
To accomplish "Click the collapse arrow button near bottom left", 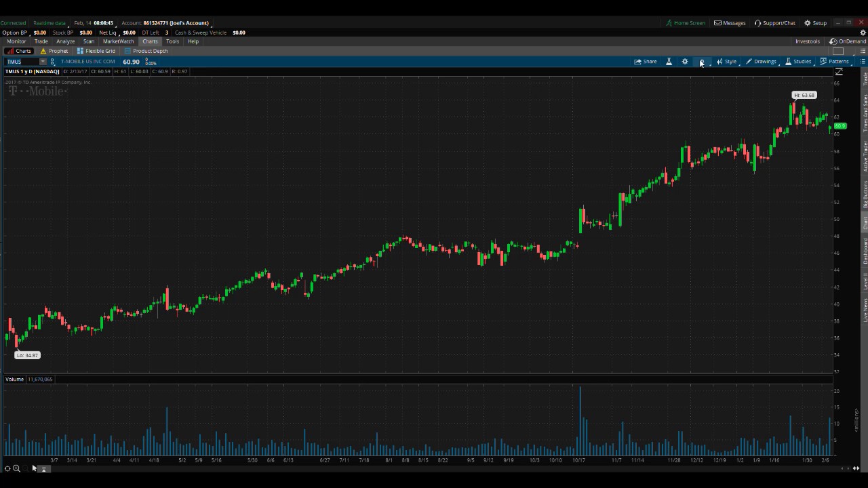I will [x=43, y=469].
